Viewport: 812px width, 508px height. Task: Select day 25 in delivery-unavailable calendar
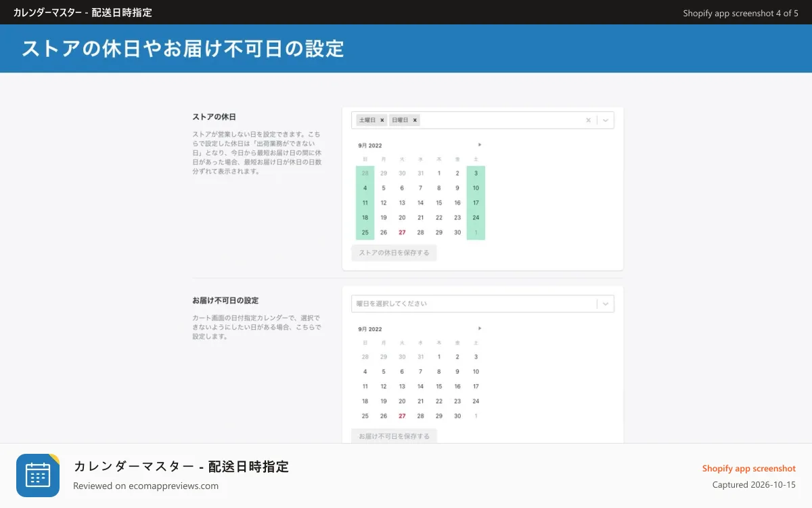(365, 417)
